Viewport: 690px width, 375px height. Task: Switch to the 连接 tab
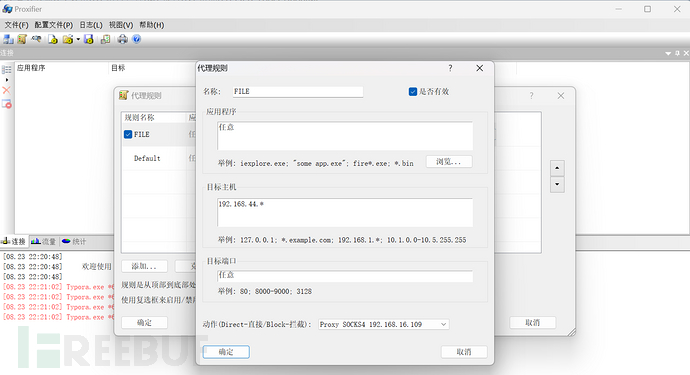14,241
